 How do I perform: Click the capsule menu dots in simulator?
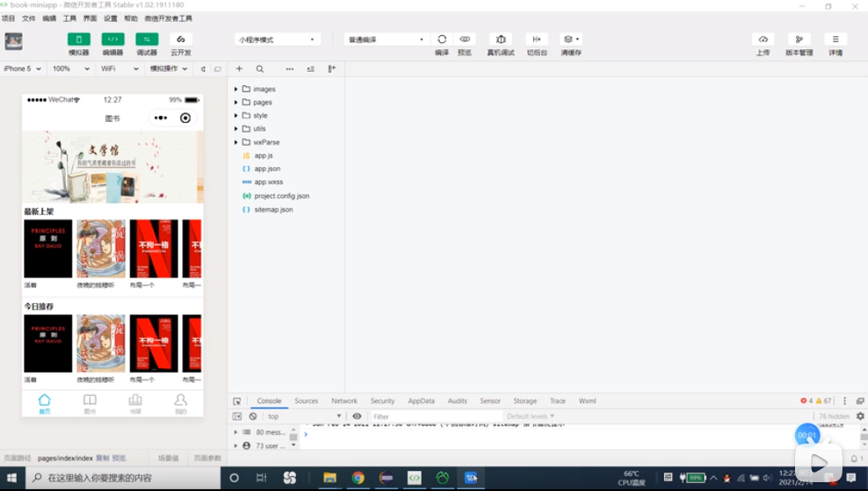[x=161, y=118]
